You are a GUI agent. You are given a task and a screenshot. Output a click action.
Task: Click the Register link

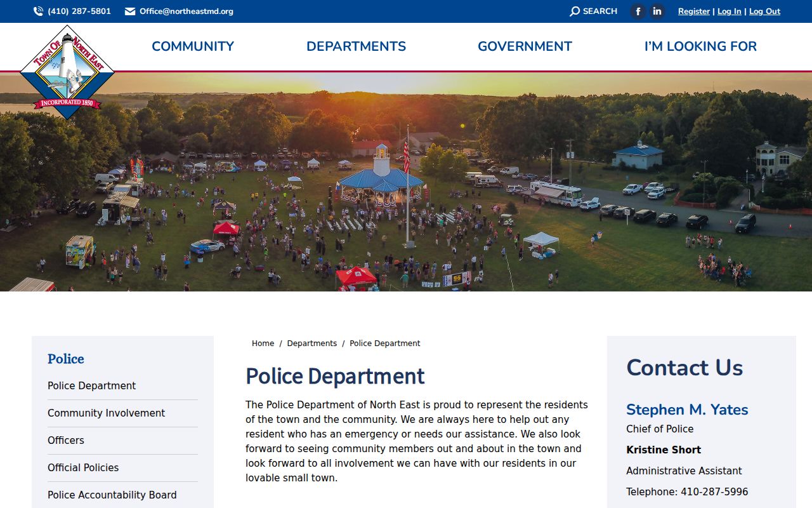694,11
